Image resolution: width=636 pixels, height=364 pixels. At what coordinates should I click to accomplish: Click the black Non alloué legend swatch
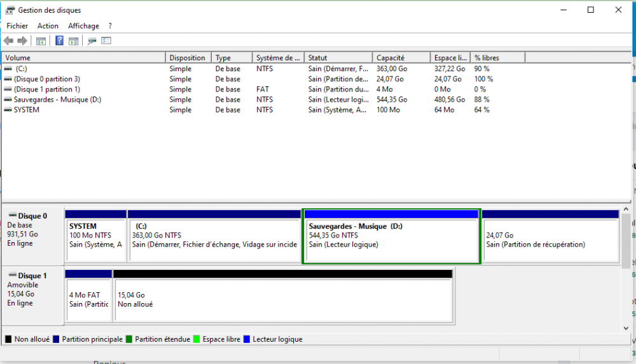tap(8, 339)
